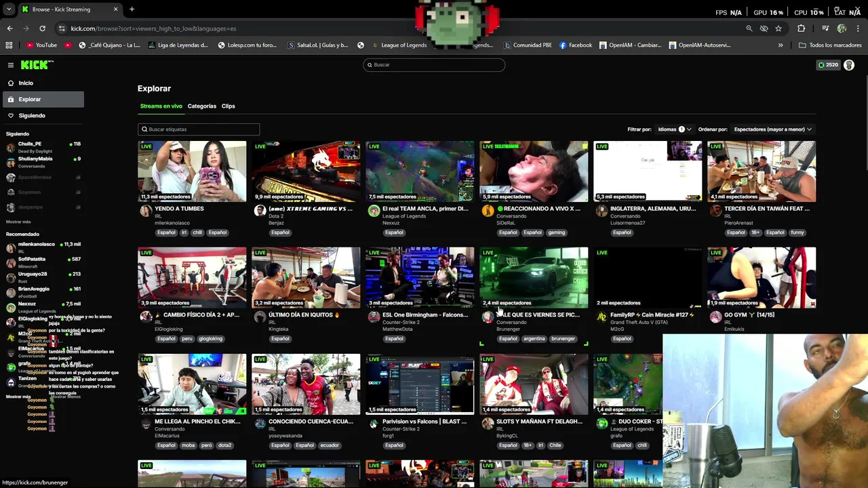Image resolution: width=868 pixels, height=488 pixels.
Task: Click yosoywakanda channel avatar icon
Action: pyautogui.click(x=260, y=424)
